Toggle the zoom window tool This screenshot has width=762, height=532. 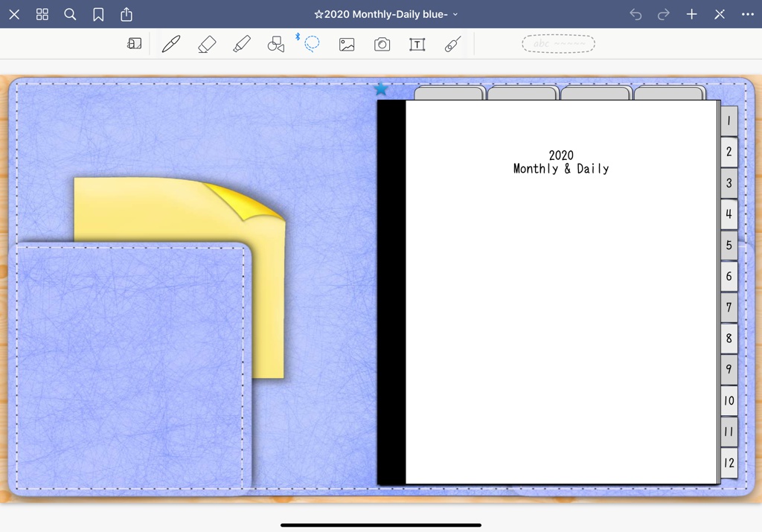pyautogui.click(x=134, y=44)
